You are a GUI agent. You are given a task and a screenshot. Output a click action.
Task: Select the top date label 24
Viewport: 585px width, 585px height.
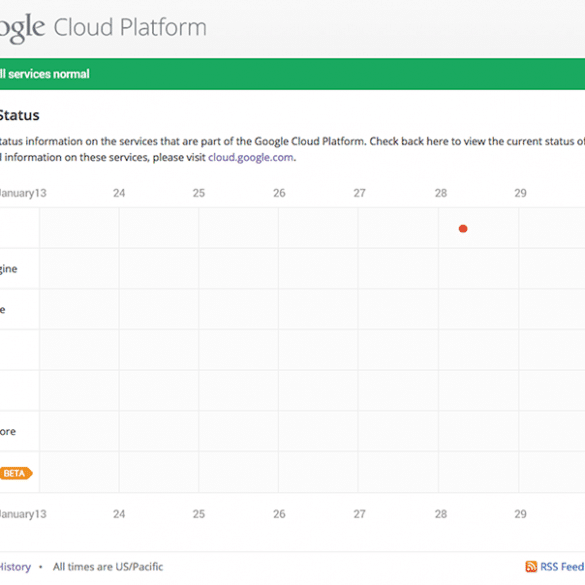pos(119,193)
